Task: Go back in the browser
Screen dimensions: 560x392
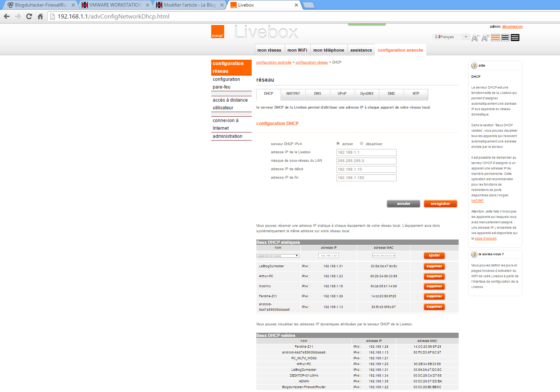Action: click(x=7, y=16)
